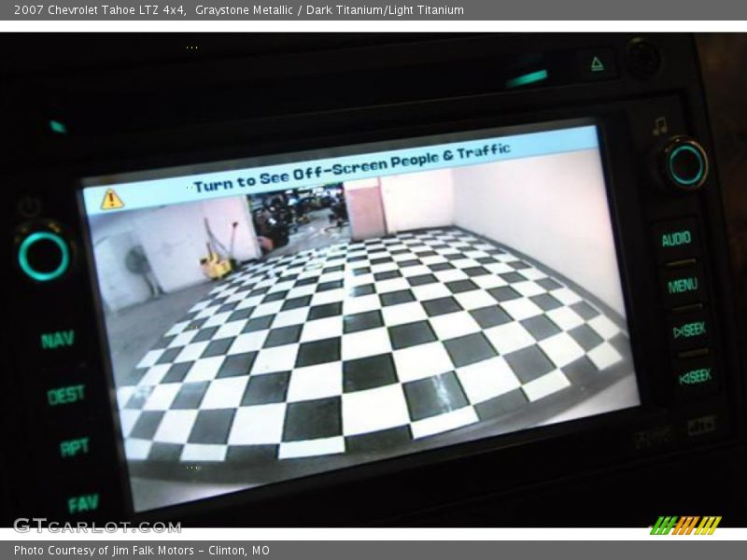This screenshot has width=747, height=560.
Task: Click the '2007 Chevrolet Tahoe LTZ 4x4' title text
Action: (100, 10)
